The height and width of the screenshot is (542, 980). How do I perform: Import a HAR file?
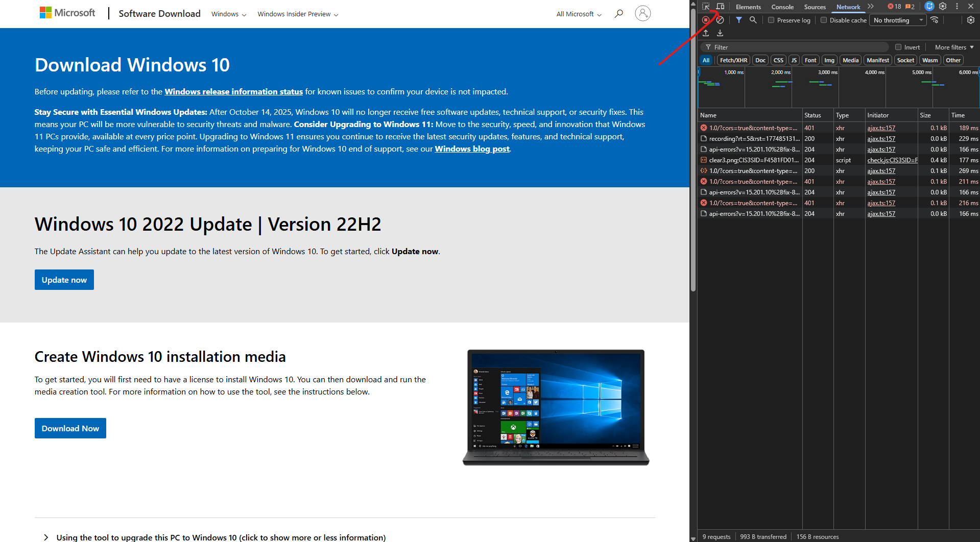pyautogui.click(x=706, y=33)
